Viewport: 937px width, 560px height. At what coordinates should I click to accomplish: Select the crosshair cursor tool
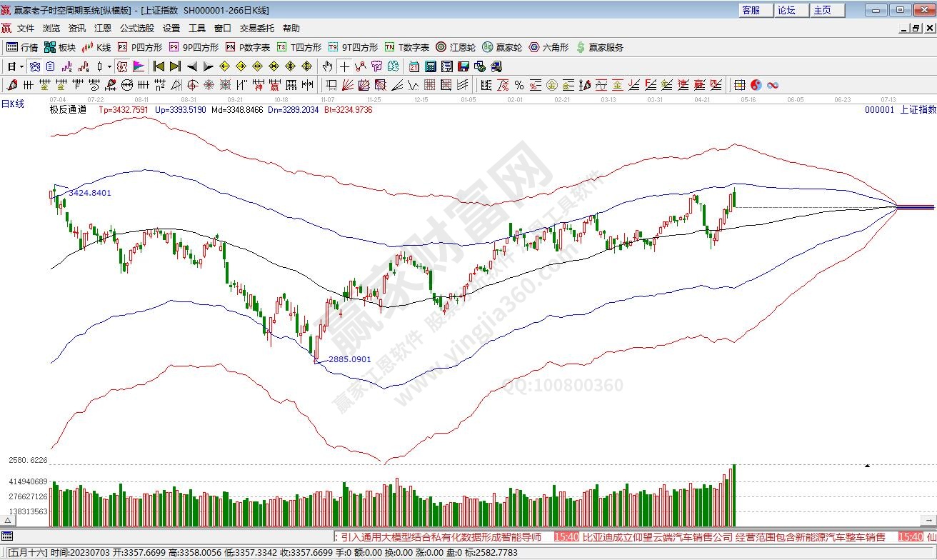pyautogui.click(x=344, y=66)
